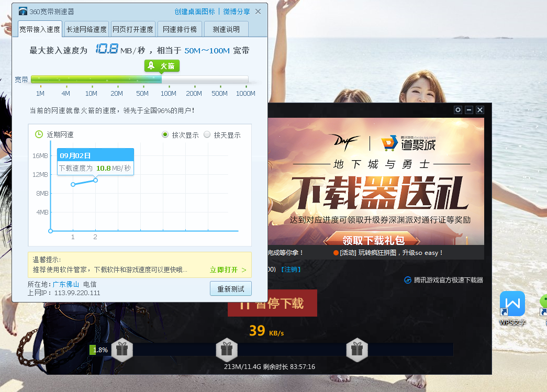Click the 广东佛山 location link
This screenshot has width=547, height=392.
(x=66, y=284)
